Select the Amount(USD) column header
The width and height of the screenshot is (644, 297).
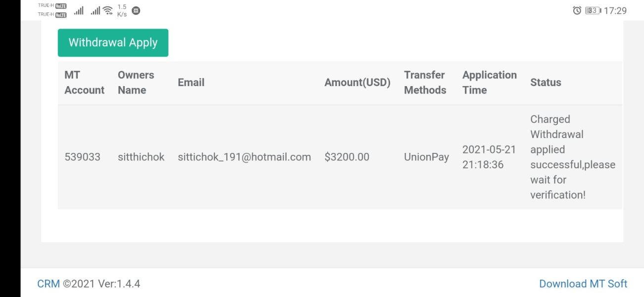(357, 83)
